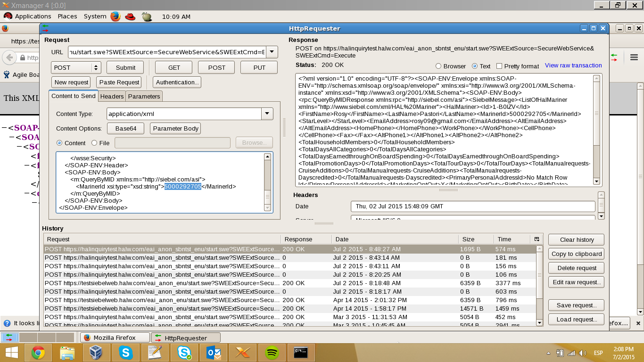The height and width of the screenshot is (362, 644).
Task: Open the Content Type dropdown
Action: [x=267, y=114]
